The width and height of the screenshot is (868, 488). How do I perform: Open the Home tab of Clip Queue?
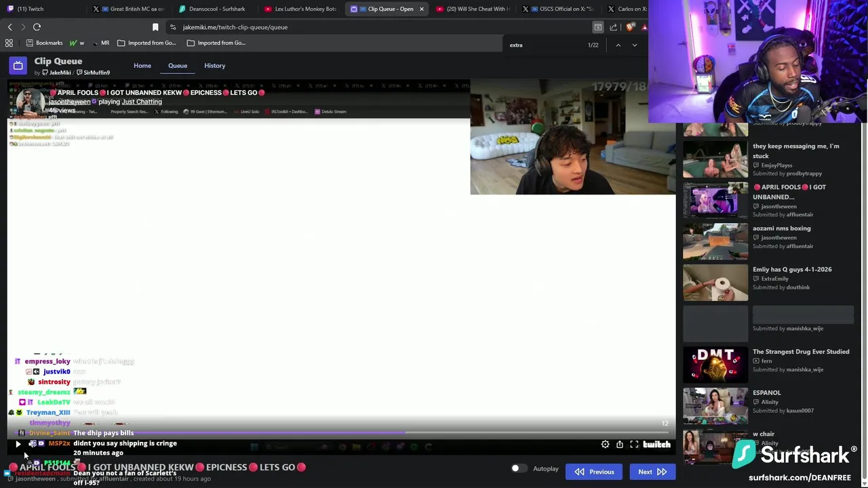pos(142,66)
